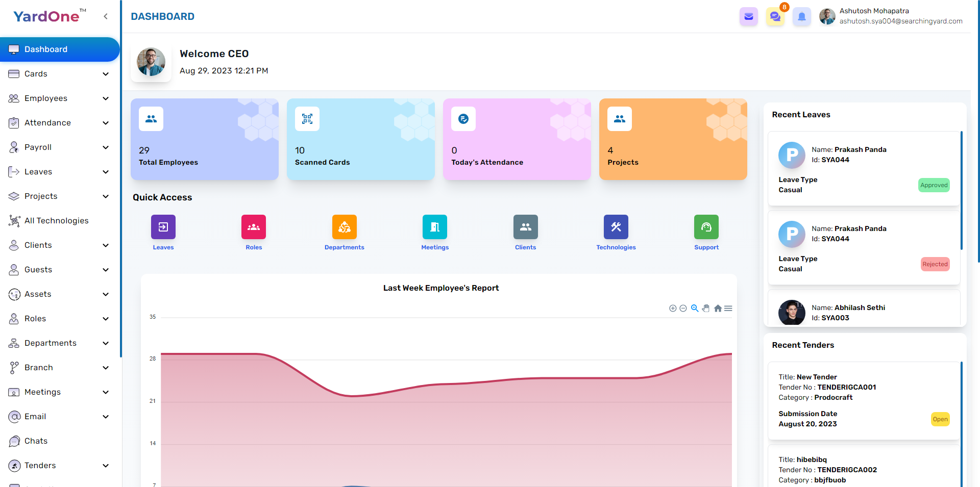The width and height of the screenshot is (980, 487).
Task: Open the Departments quick access icon
Action: tap(344, 227)
